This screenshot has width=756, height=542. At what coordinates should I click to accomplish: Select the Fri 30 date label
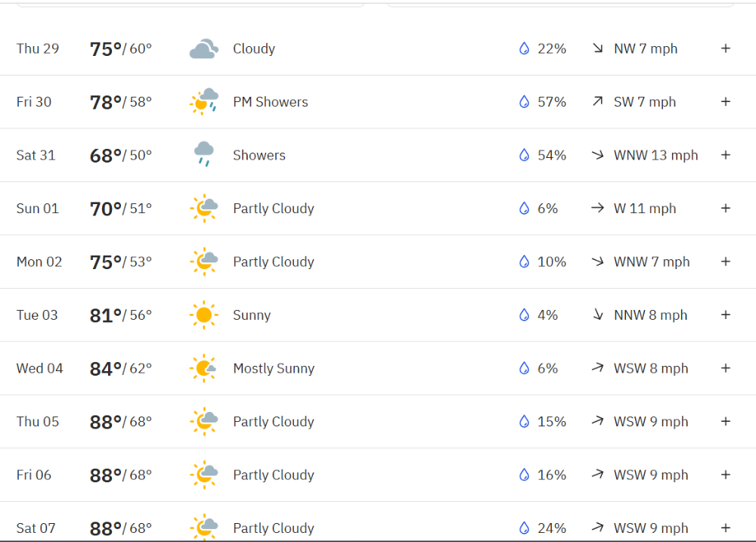click(34, 102)
